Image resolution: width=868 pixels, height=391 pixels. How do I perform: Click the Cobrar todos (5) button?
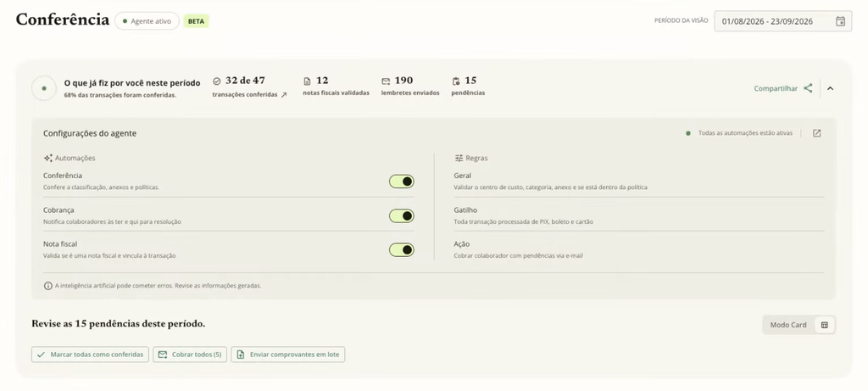(x=190, y=355)
